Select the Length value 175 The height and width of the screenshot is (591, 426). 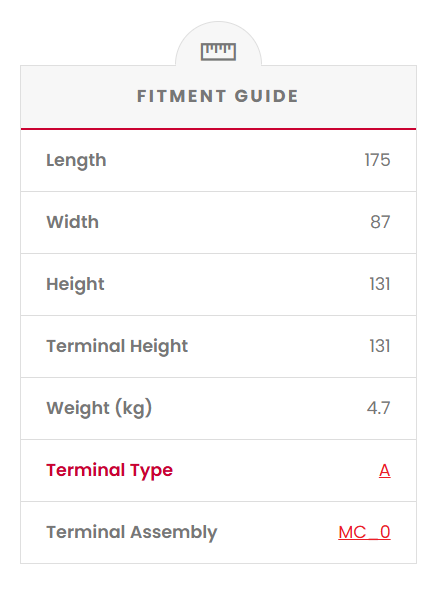click(x=377, y=160)
